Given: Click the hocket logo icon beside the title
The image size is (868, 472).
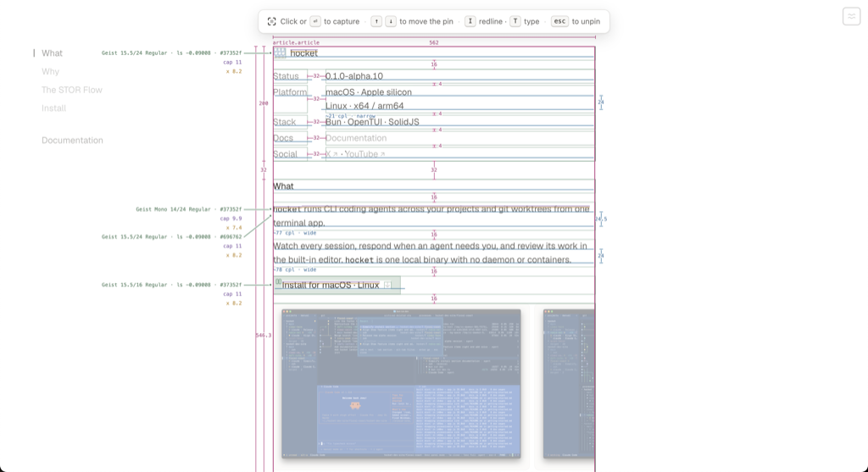Looking at the screenshot, I should coord(280,53).
